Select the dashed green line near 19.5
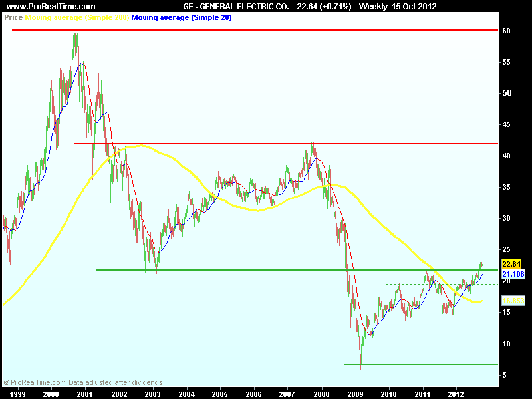 [442, 285]
